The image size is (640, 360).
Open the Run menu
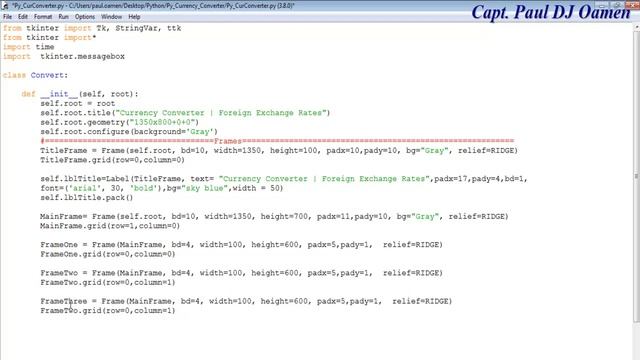coord(63,17)
